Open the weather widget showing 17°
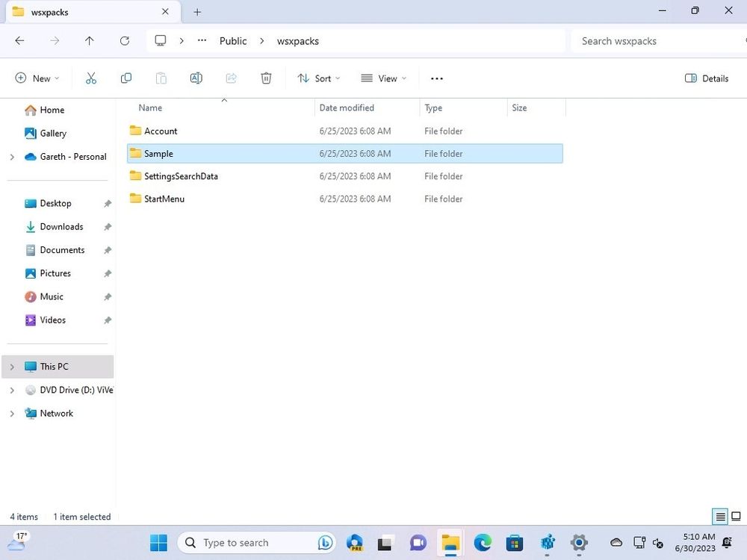 click(18, 542)
